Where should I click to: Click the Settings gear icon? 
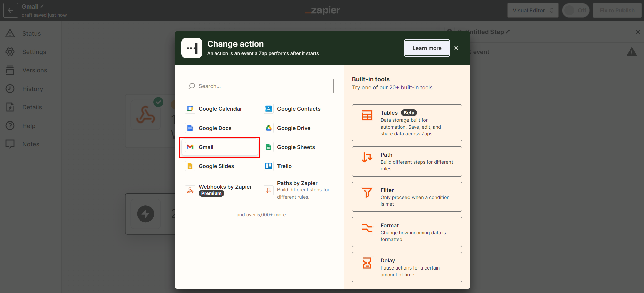click(x=10, y=52)
